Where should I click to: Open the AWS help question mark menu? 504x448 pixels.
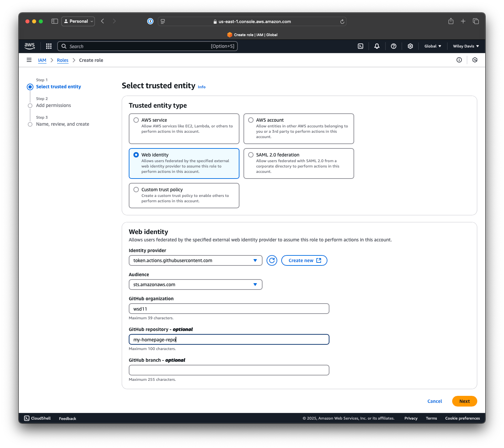click(394, 46)
